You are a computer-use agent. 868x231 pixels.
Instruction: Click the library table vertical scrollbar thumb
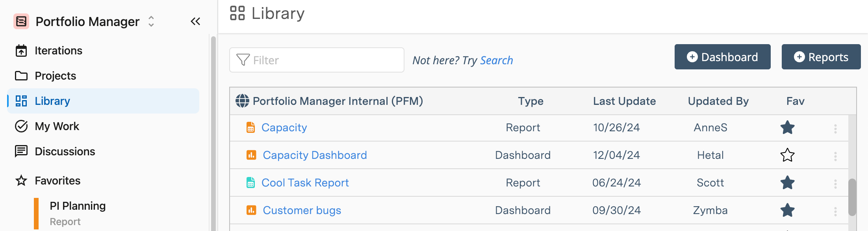pyautogui.click(x=852, y=197)
